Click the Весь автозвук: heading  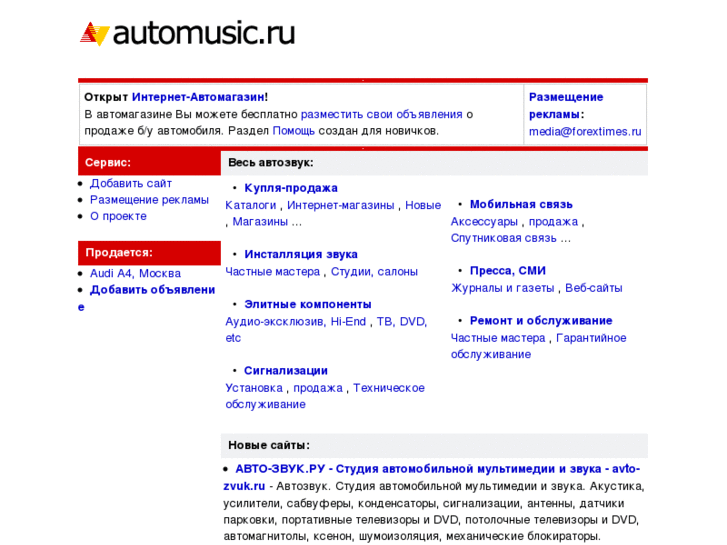pos(271,163)
